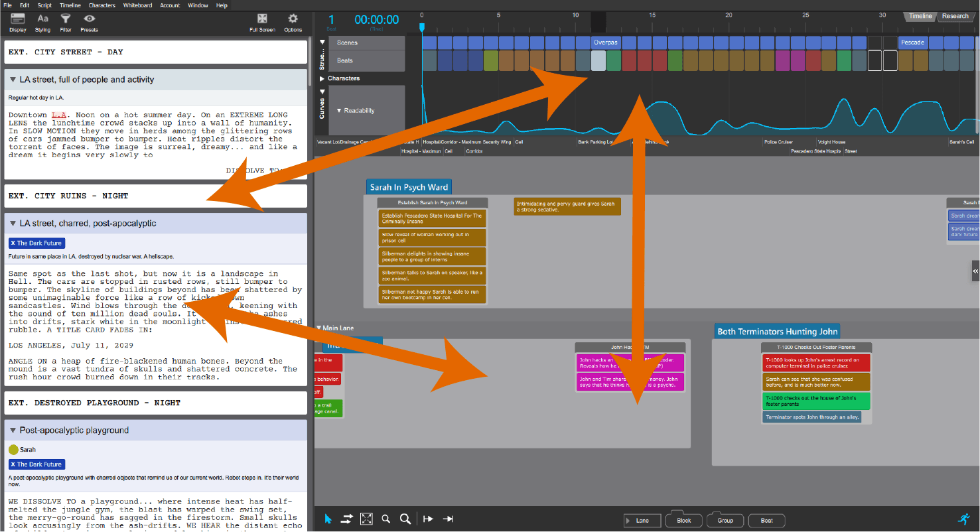Click the jump-to-end arrow icon
Image resolution: width=980 pixels, height=532 pixels.
click(448, 519)
